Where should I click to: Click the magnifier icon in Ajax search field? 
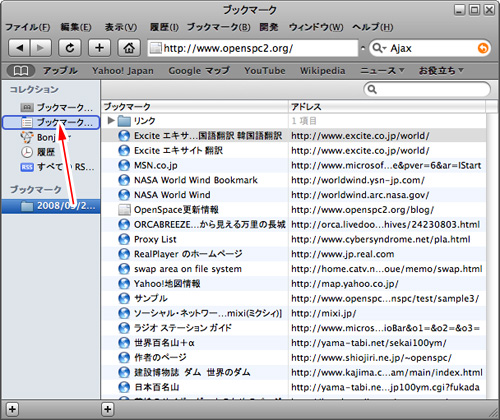pos(378,48)
